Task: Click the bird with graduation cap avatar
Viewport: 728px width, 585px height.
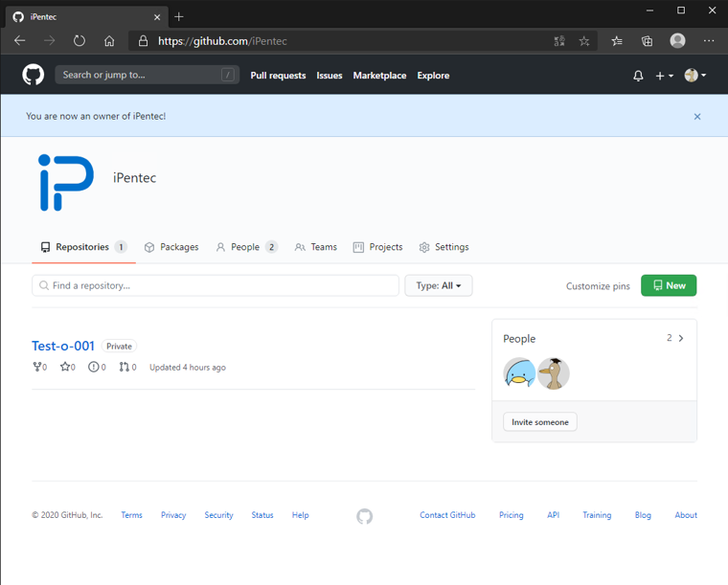Action: [x=553, y=373]
